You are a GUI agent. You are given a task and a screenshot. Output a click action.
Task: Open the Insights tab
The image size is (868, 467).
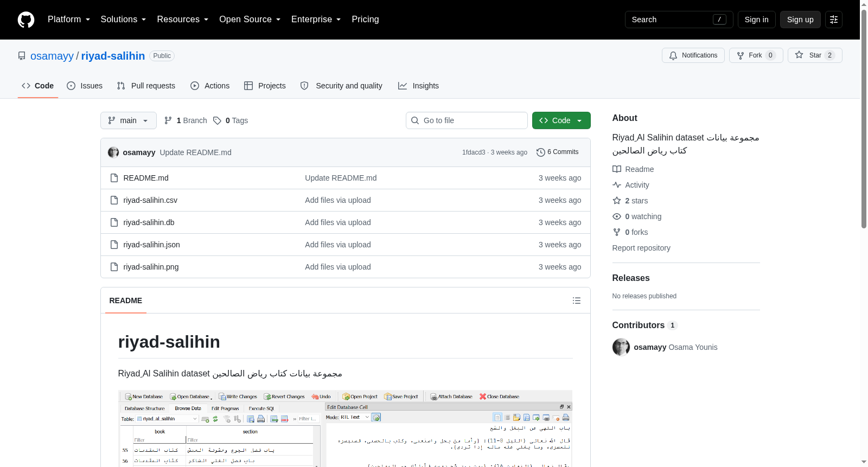418,86
